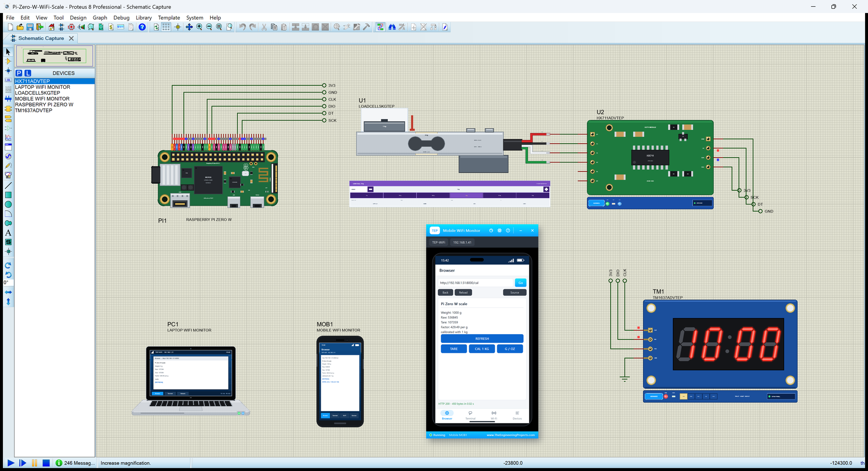Rotate clockwise using the sidebar arrow
Image resolution: width=868 pixels, height=471 pixels.
pyautogui.click(x=8, y=265)
